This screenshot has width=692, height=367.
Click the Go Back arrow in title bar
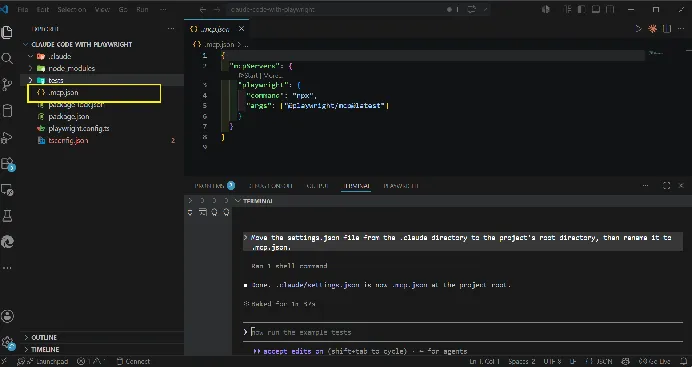pyautogui.click(x=203, y=9)
